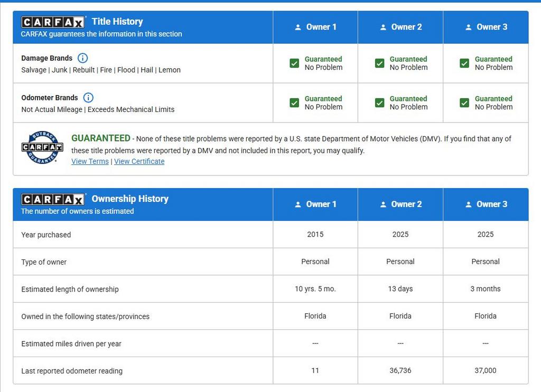Click the Owner 3 odometer reading 37,000

click(485, 371)
